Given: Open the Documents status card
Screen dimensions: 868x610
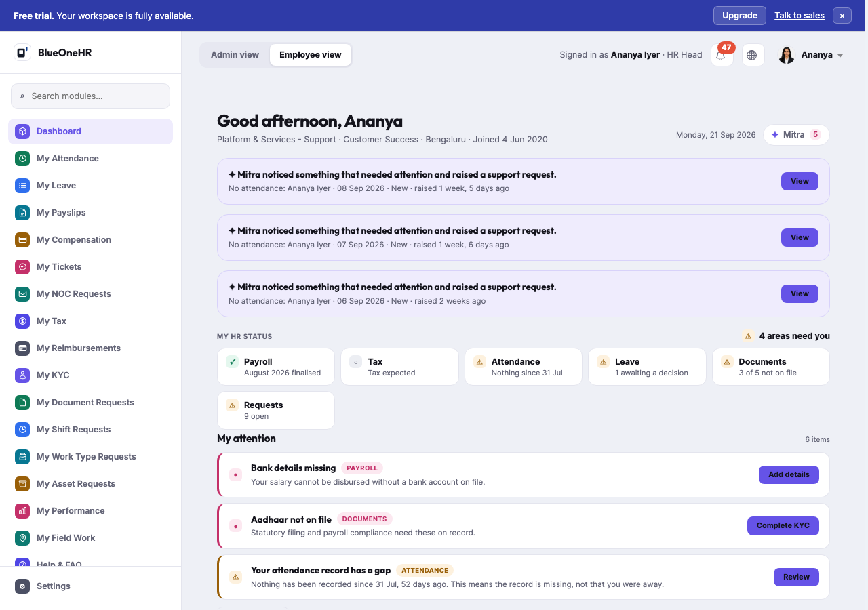Looking at the screenshot, I should [771, 367].
